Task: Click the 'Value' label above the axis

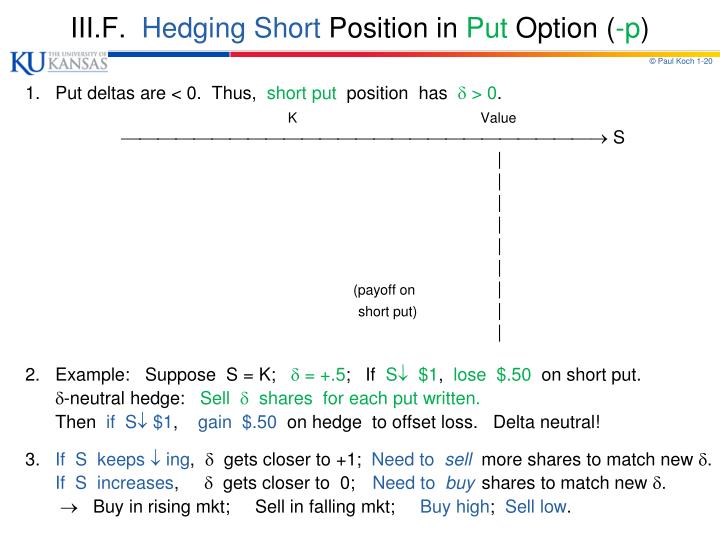Action: (498, 118)
